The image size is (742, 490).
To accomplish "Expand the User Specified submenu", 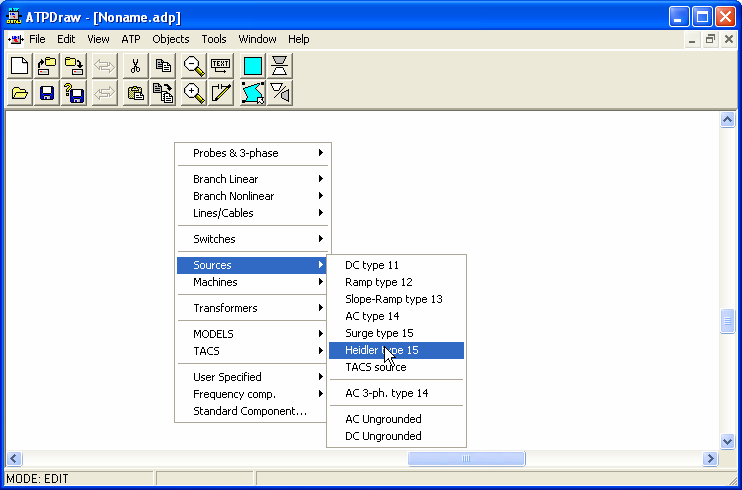I will pyautogui.click(x=253, y=377).
